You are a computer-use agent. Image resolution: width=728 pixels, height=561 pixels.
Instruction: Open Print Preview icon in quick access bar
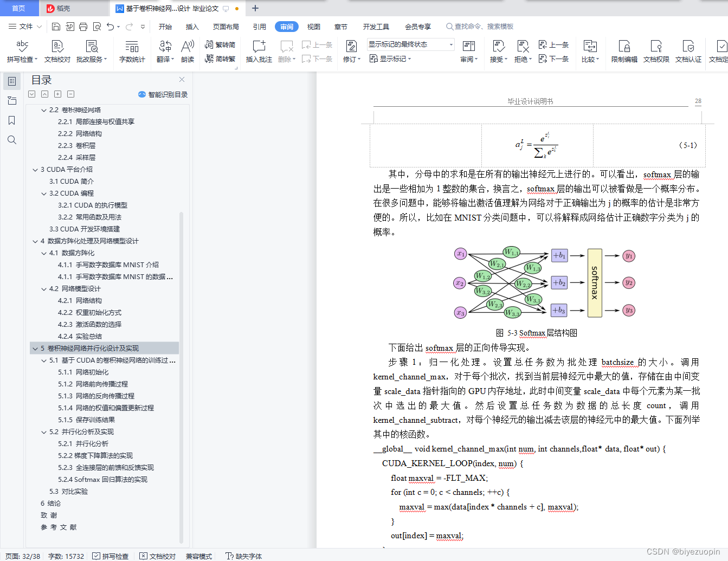click(x=97, y=27)
